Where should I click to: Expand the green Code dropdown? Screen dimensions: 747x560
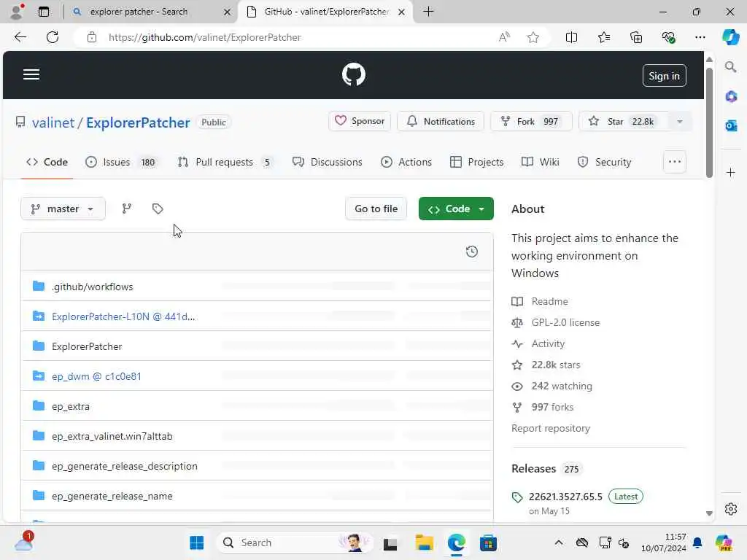pos(456,209)
